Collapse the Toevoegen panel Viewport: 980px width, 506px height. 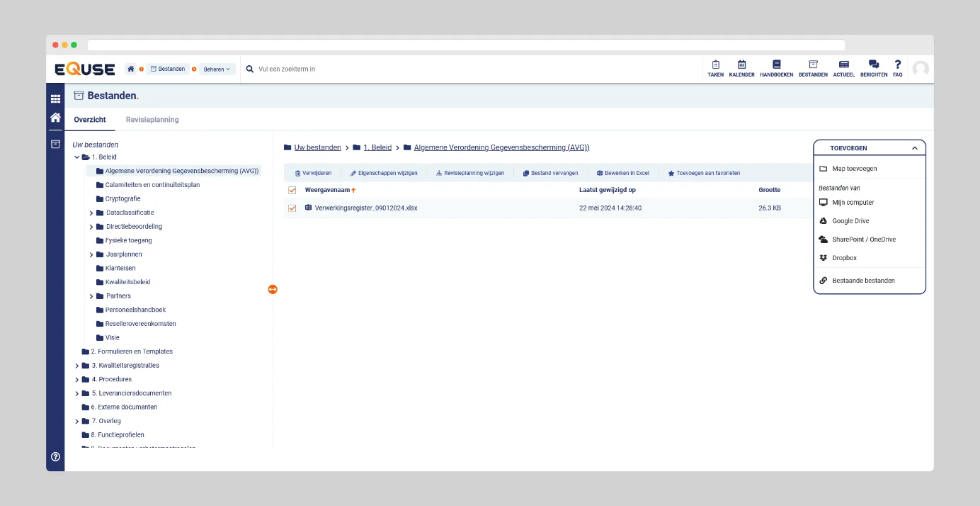coord(914,148)
